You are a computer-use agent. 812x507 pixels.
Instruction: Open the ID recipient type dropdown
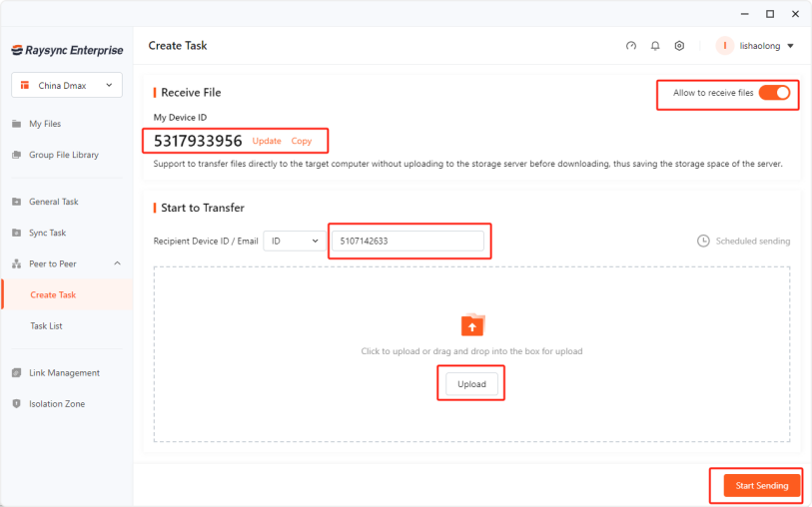[295, 242]
